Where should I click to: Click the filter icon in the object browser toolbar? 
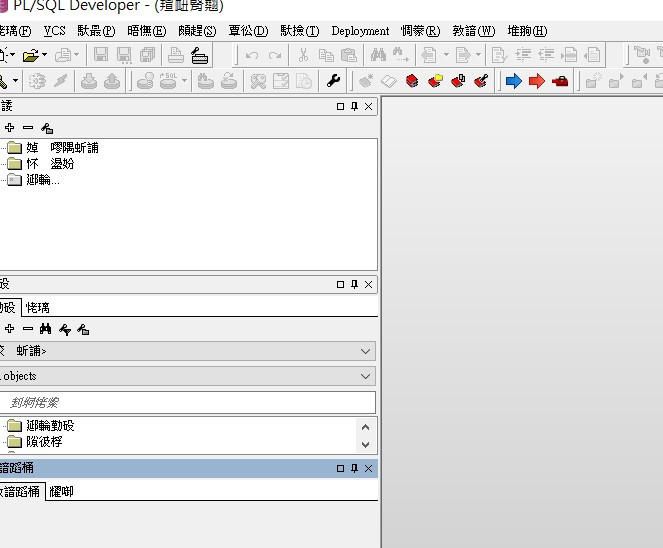[x=65, y=329]
